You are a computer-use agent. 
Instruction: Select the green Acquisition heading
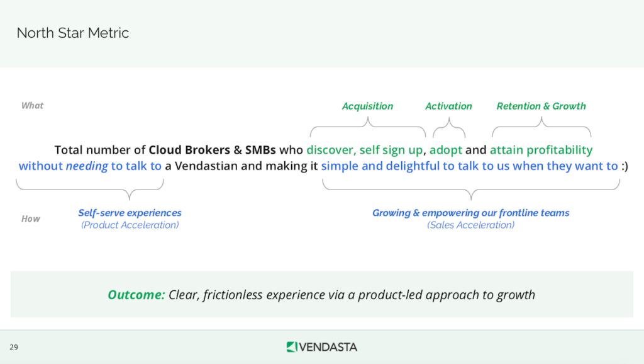coord(367,106)
